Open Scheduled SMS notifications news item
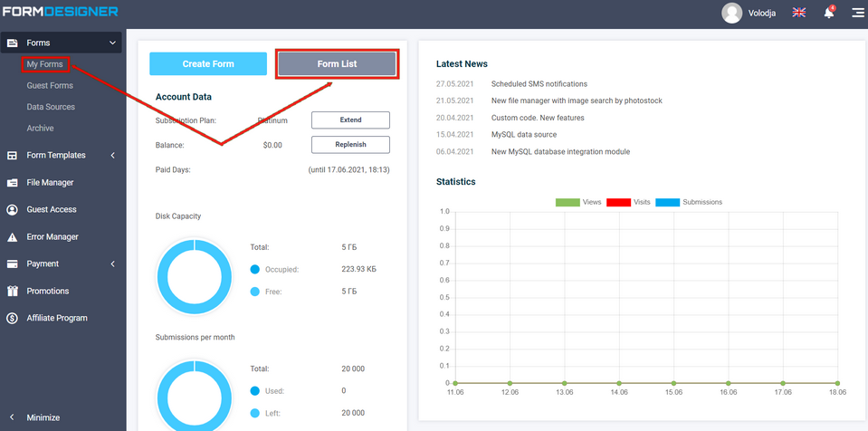Screen dimensions: 868x431 click(539, 83)
